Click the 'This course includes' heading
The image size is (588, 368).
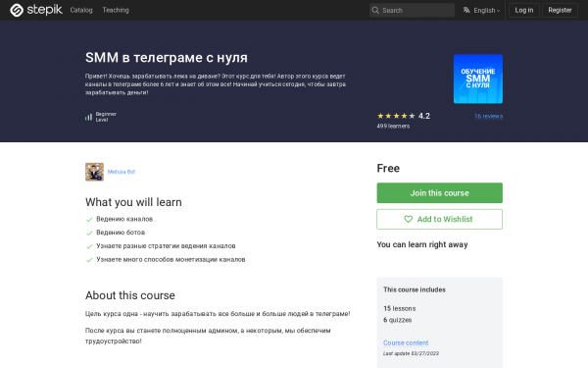tap(415, 289)
